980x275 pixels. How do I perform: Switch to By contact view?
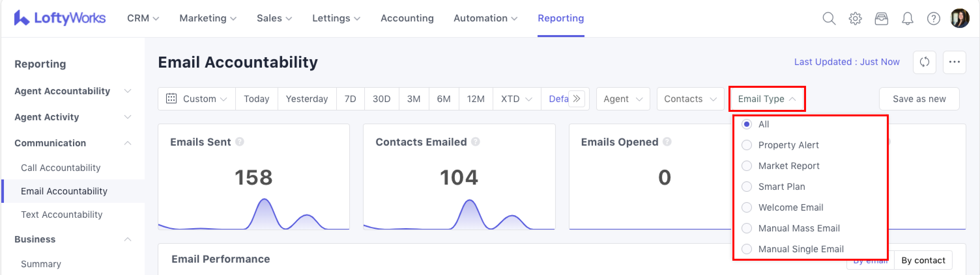(x=923, y=260)
